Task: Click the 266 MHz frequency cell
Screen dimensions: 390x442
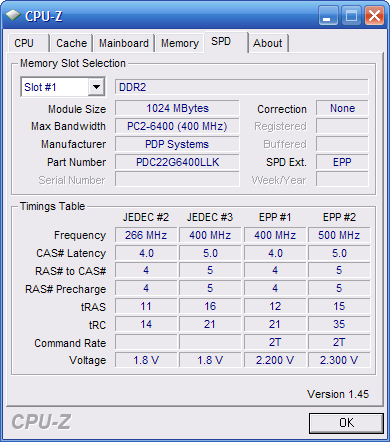Action: coord(146,235)
